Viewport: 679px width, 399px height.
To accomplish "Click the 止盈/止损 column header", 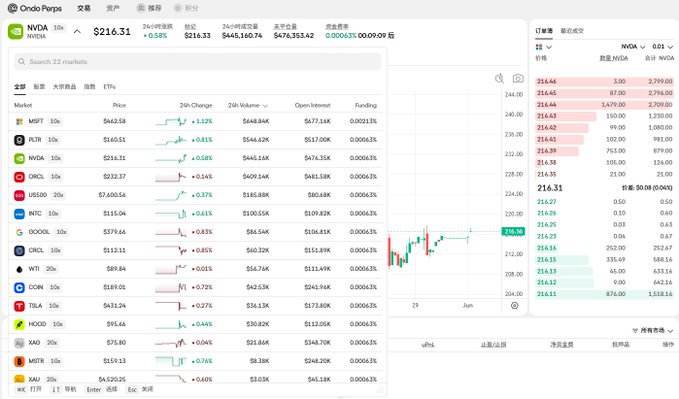I will click(x=493, y=345).
